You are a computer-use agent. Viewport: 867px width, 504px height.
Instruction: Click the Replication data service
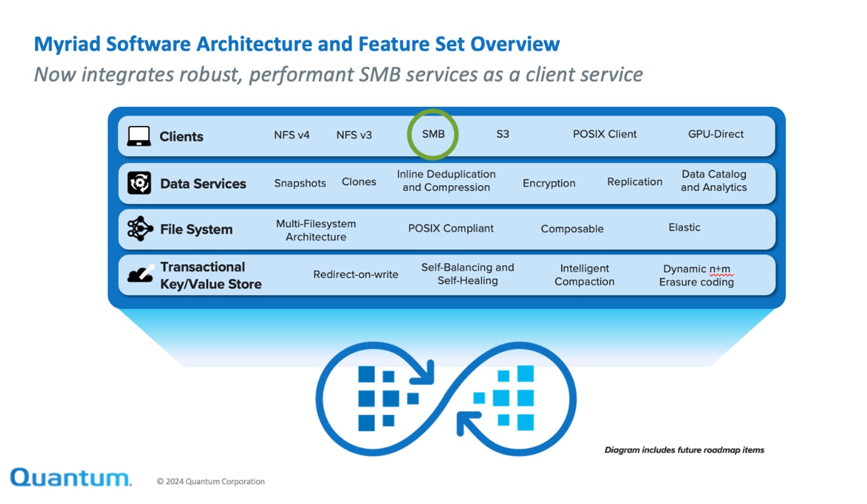[635, 182]
